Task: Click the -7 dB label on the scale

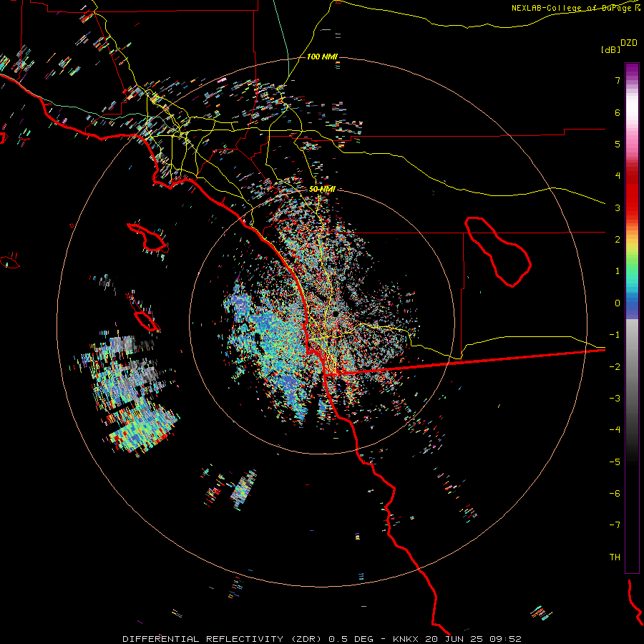Action: (x=615, y=525)
